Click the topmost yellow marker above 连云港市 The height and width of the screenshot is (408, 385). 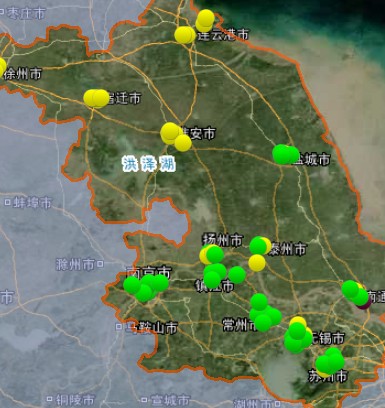(x=206, y=18)
